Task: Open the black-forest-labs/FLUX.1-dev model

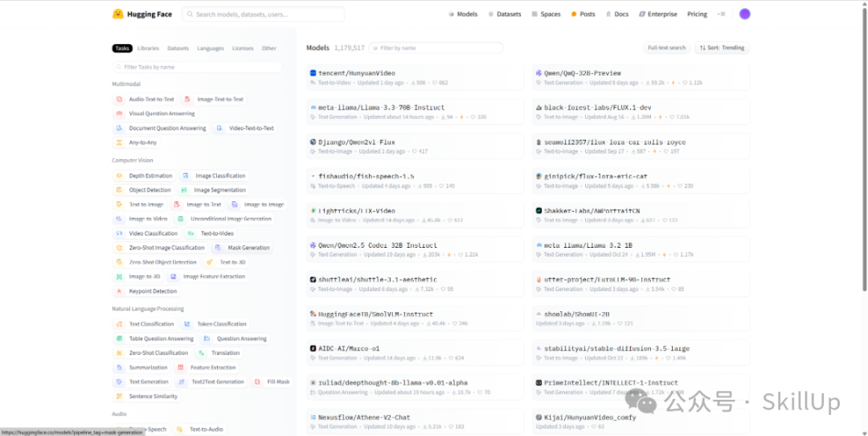Action: click(641, 111)
